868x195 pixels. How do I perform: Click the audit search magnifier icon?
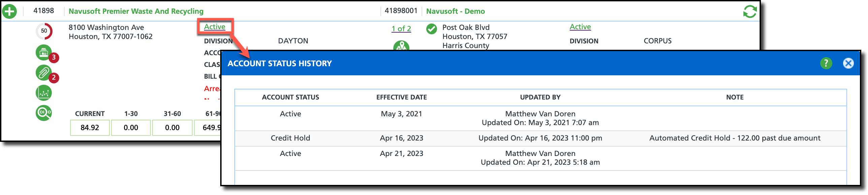click(44, 113)
